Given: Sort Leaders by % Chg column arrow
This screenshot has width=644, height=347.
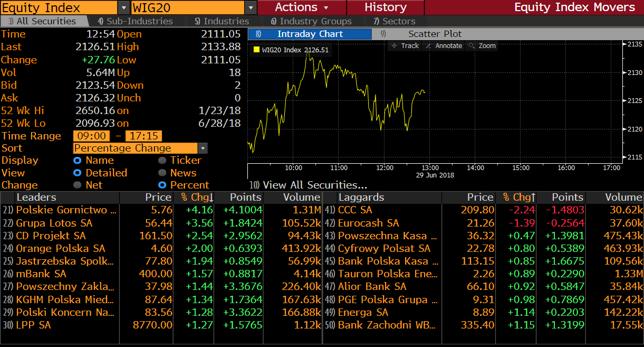Looking at the screenshot, I should coord(212,198).
